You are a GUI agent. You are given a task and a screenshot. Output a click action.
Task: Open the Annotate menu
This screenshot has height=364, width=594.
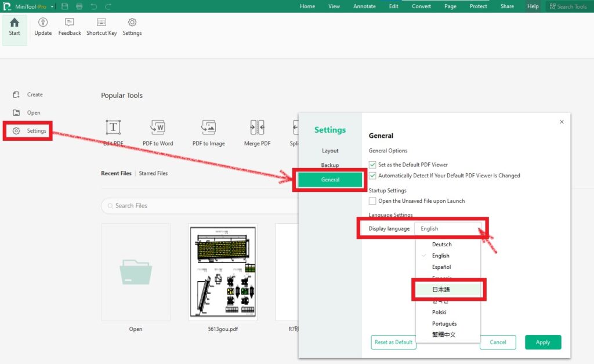[x=364, y=6]
